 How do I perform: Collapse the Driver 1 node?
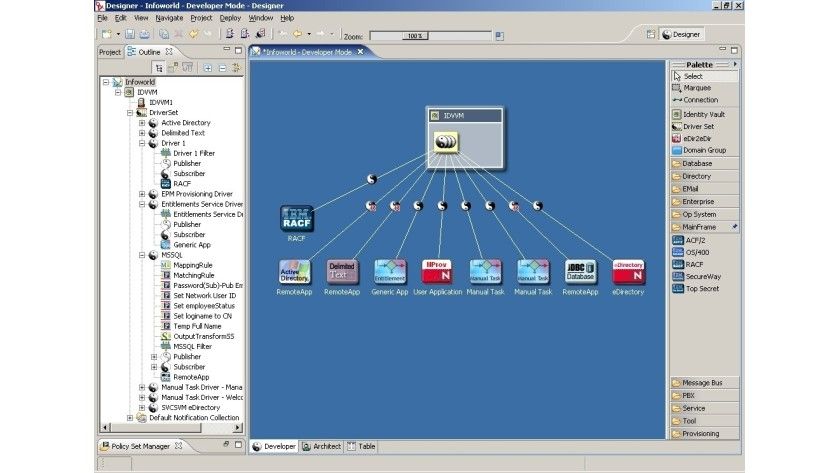142,143
